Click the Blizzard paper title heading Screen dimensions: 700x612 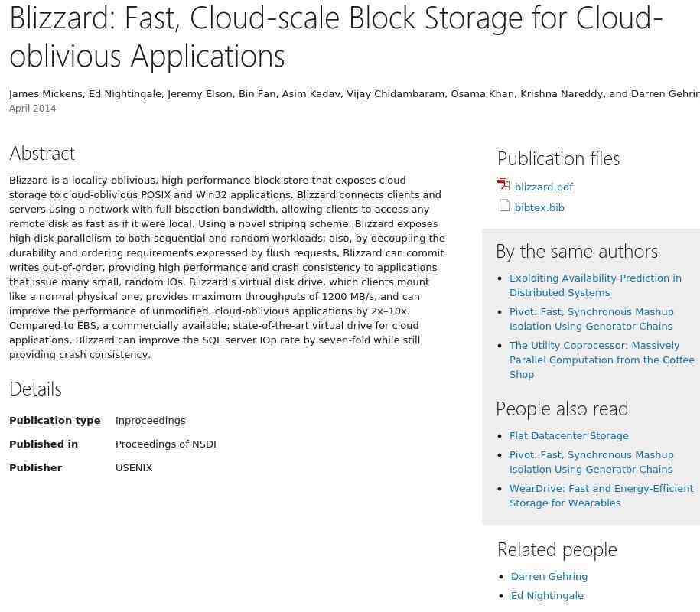pyautogui.click(x=335, y=36)
